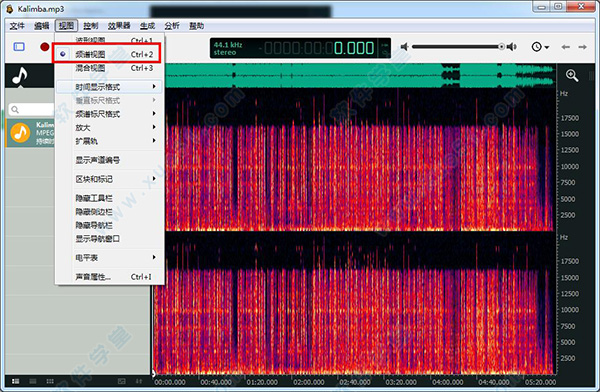Open the 编辑 menu
600x392 pixels.
point(41,26)
